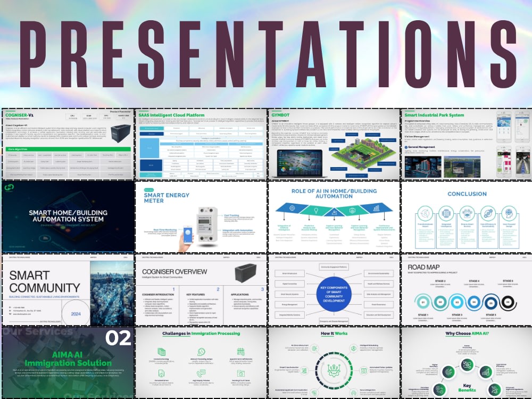Click the APPLICATIONS column heading
Image resolution: width=532 pixels, height=399 pixels.
[x=240, y=295]
